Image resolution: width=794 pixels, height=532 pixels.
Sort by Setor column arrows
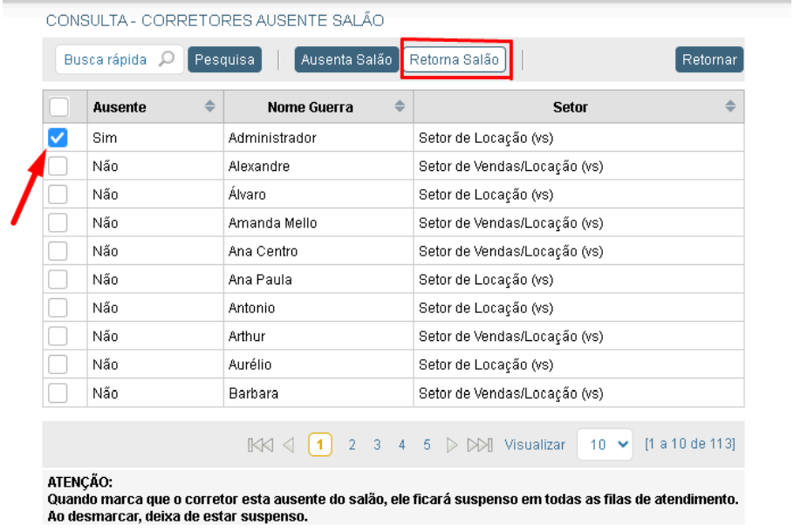(731, 107)
